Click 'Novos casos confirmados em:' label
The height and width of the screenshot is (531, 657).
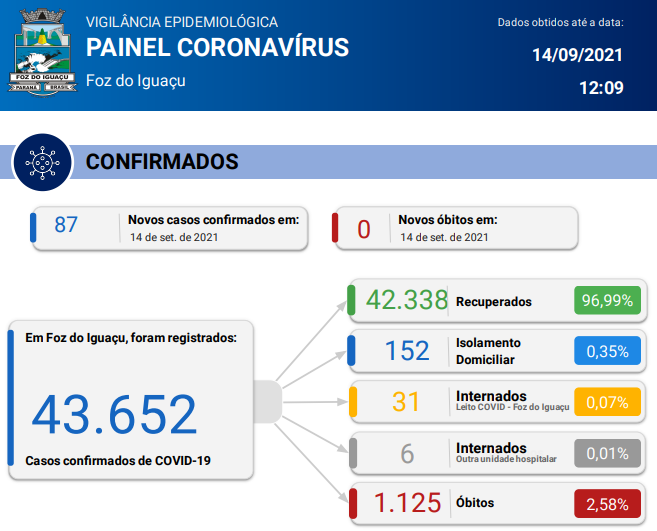pos(214,220)
